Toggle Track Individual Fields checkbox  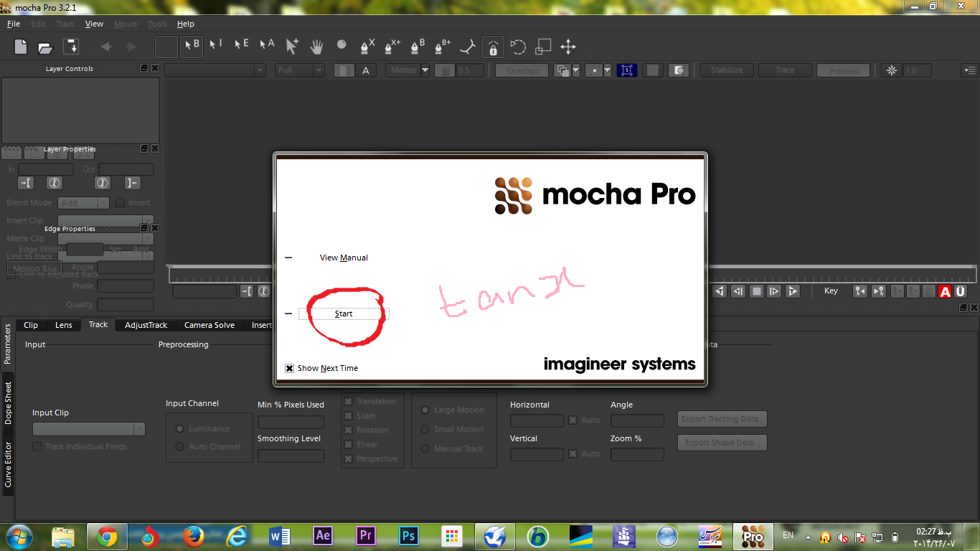coord(37,446)
